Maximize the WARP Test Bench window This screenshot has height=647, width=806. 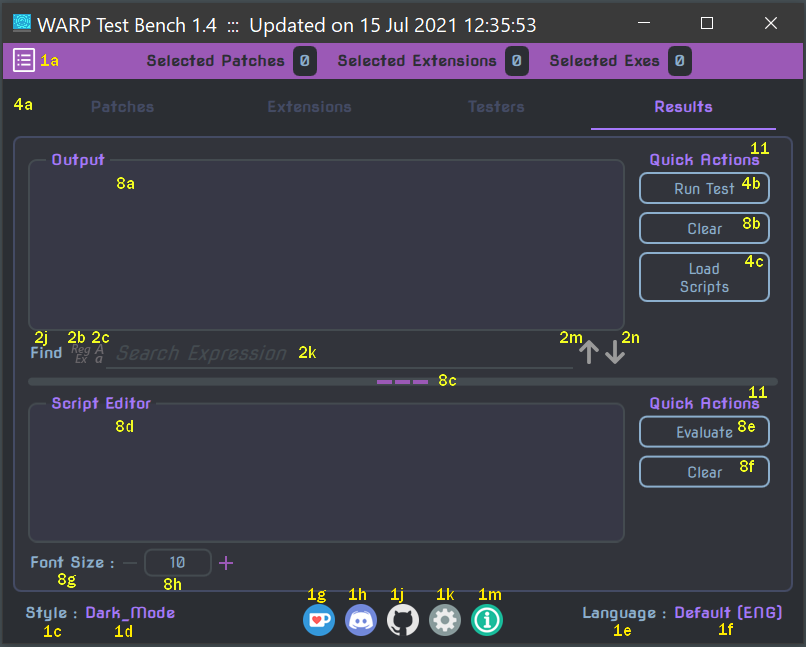(707, 23)
